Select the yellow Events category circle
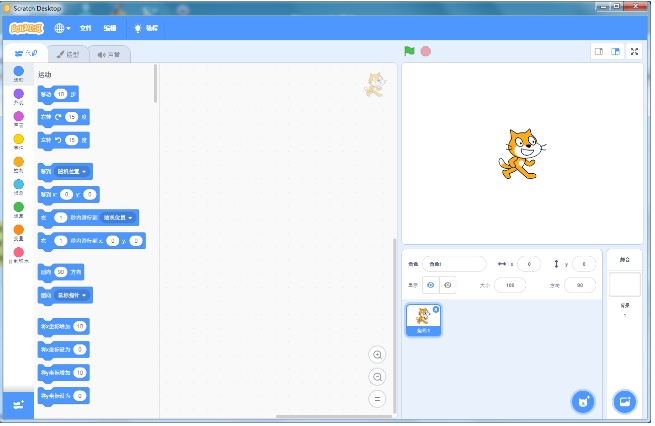The height and width of the screenshot is (426, 655). [x=18, y=139]
